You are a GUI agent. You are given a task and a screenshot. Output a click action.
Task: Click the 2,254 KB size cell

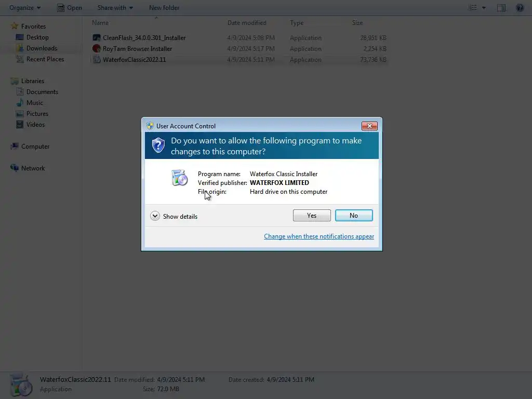[375, 48]
